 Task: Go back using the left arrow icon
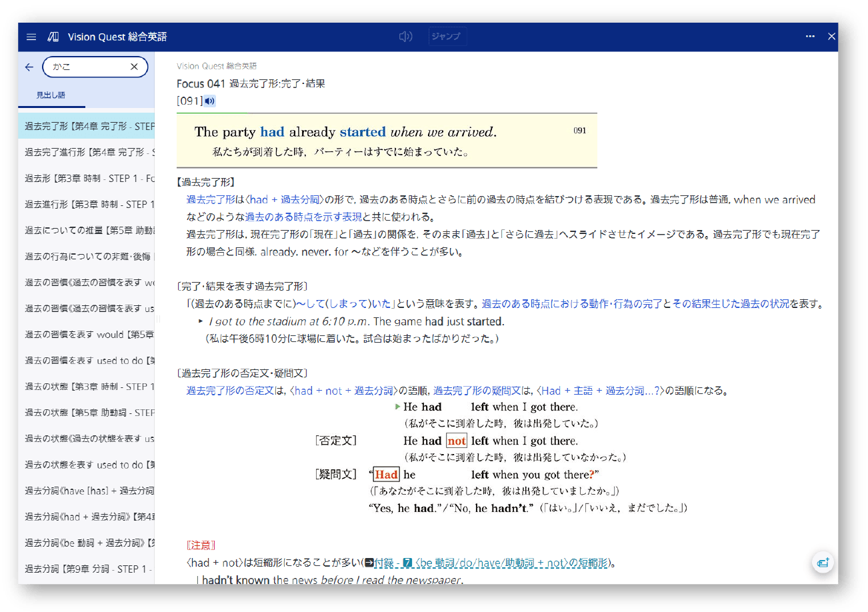click(x=29, y=67)
